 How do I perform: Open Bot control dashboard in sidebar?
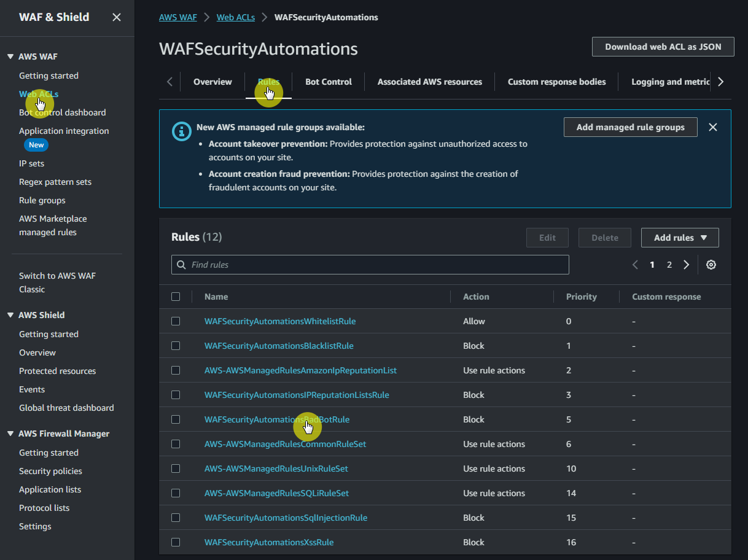pos(62,112)
